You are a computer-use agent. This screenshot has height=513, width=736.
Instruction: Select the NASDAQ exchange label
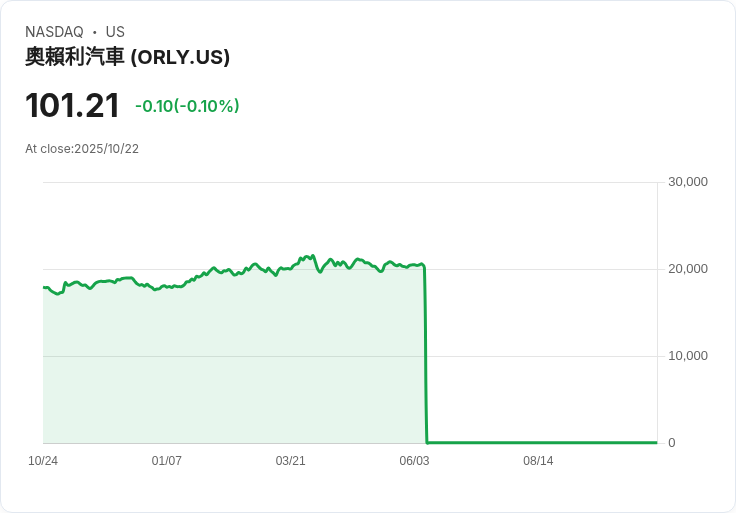(54, 32)
